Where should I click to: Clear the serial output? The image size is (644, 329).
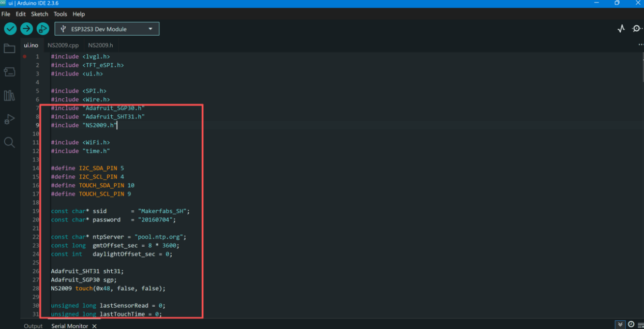(640, 324)
